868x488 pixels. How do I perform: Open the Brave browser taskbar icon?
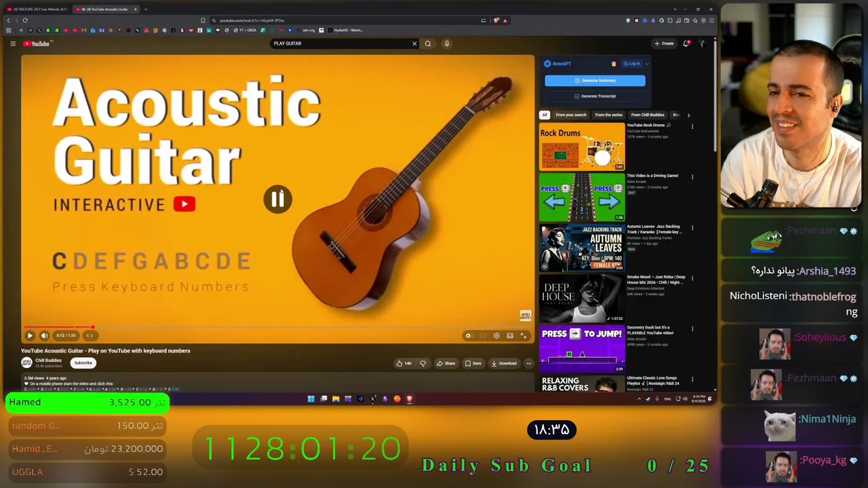click(410, 399)
